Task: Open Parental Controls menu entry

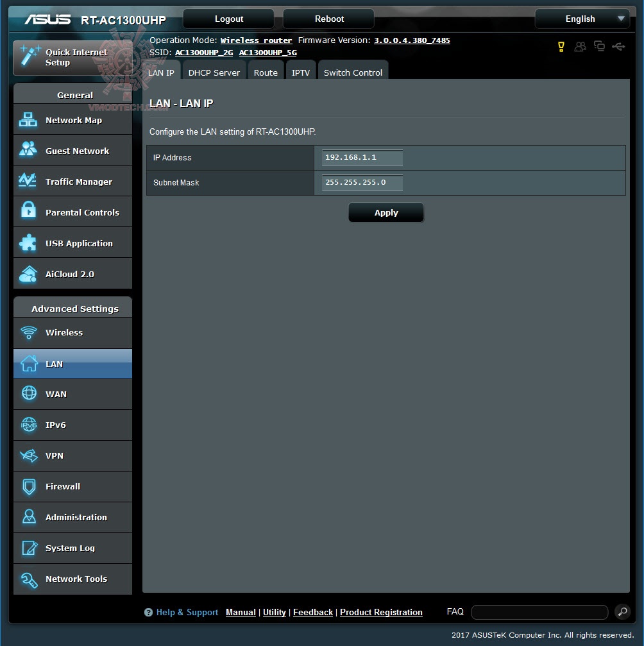Action: click(x=73, y=212)
